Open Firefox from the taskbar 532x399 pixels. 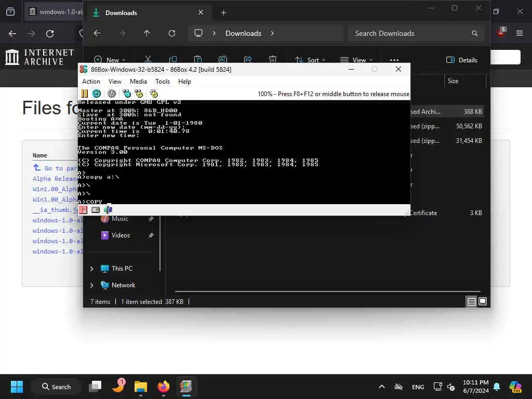[x=164, y=387]
